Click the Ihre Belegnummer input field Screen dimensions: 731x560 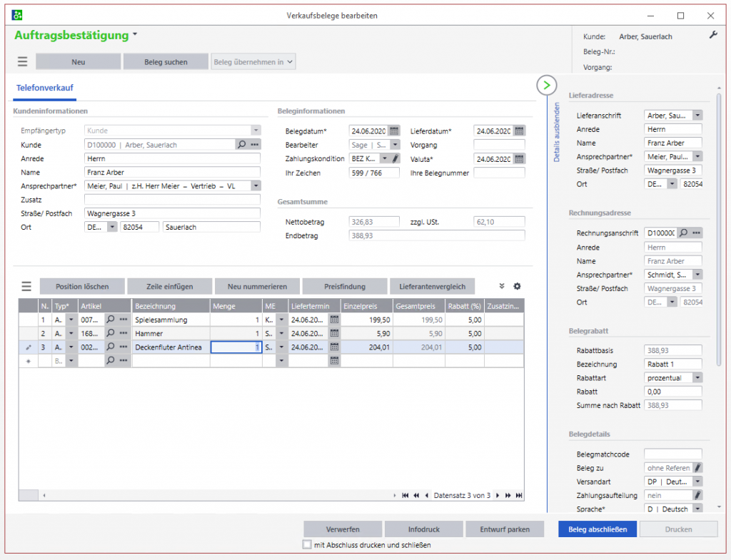point(499,173)
